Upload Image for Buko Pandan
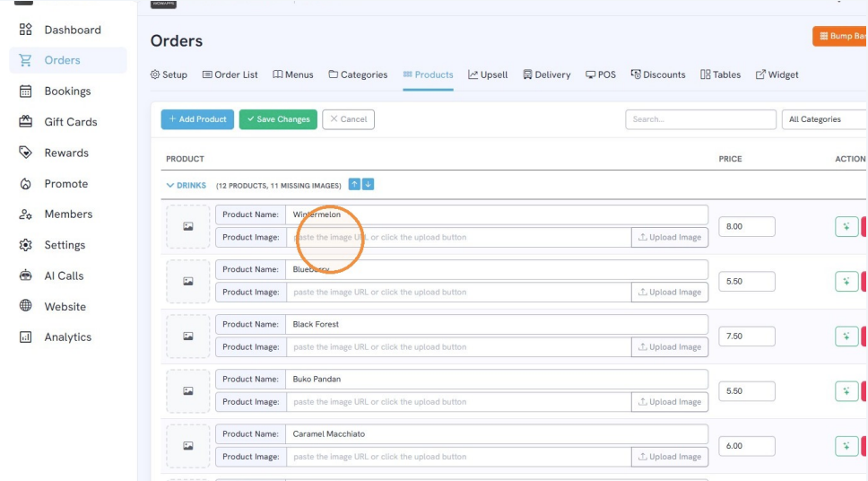Screen dimensions: 868x481 pos(670,402)
